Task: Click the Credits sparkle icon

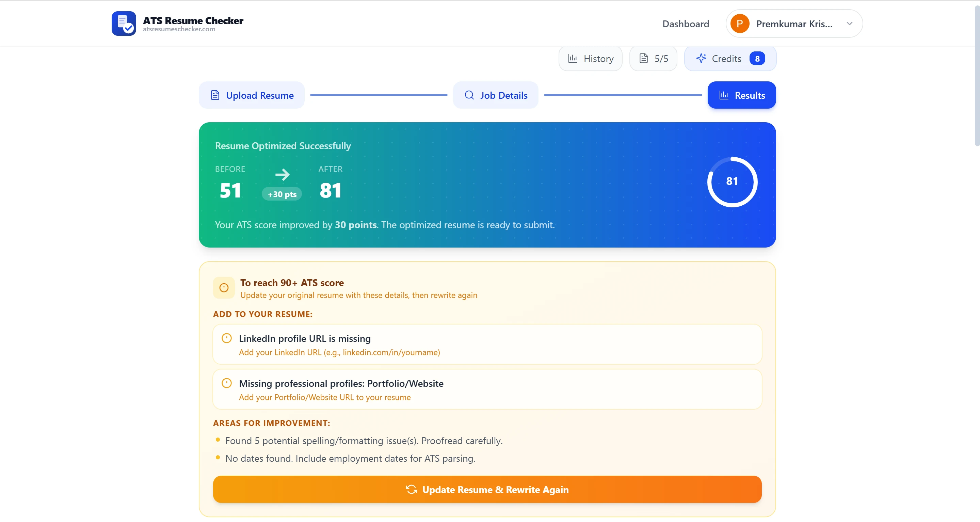Action: (x=701, y=58)
